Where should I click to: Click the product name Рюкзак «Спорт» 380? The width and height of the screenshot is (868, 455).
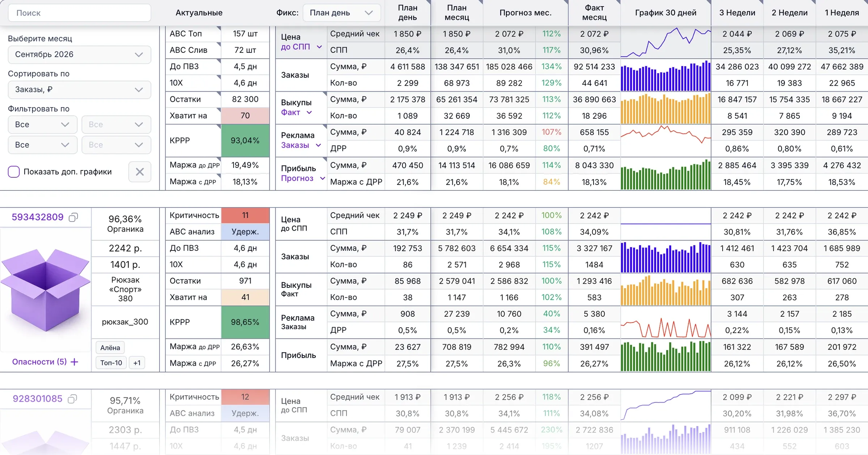click(x=125, y=289)
